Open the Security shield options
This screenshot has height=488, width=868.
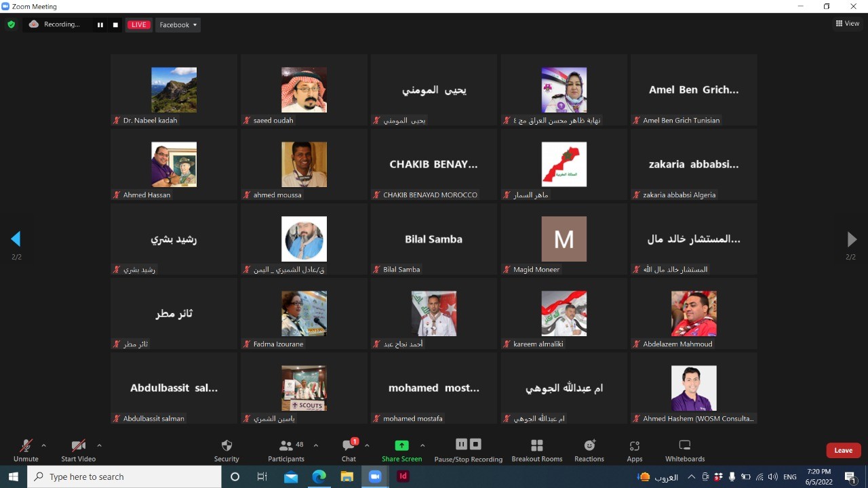point(226,450)
